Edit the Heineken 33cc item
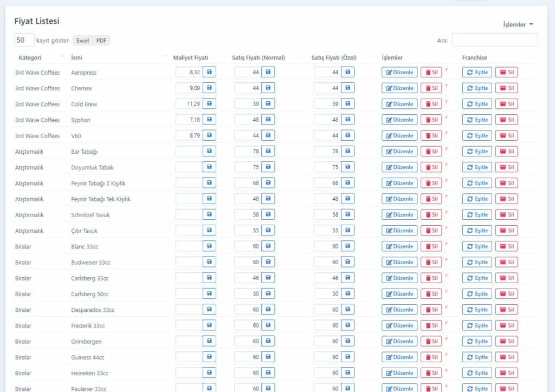The width and height of the screenshot is (555, 392). point(399,373)
